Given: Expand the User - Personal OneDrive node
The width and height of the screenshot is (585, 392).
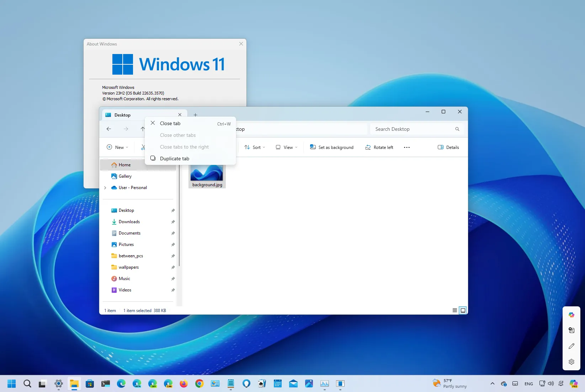Looking at the screenshot, I should point(105,188).
